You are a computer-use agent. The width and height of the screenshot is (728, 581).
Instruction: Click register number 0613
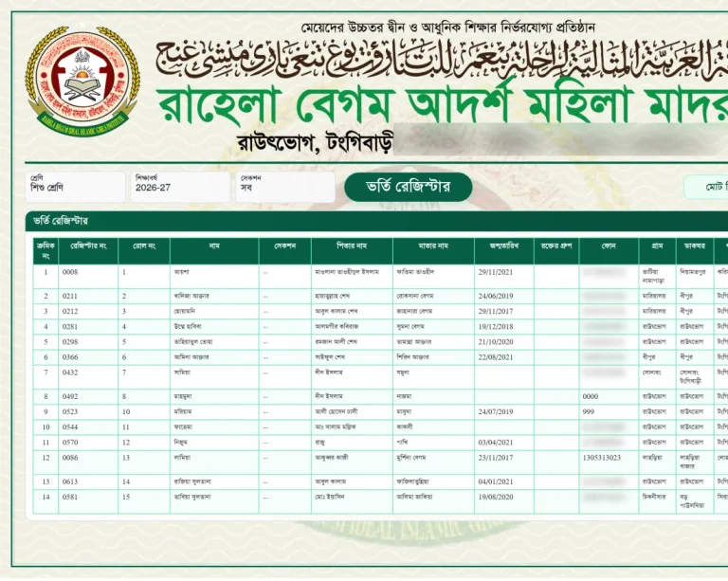pos(70,481)
